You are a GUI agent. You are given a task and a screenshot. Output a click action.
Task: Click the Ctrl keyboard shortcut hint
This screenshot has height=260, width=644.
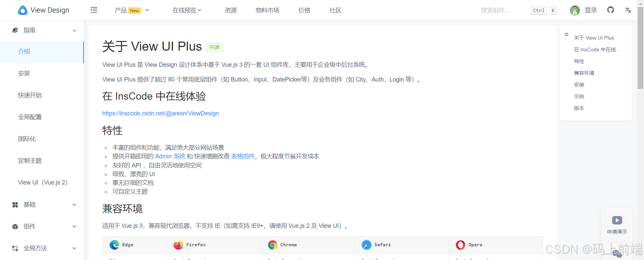pyautogui.click(x=539, y=10)
